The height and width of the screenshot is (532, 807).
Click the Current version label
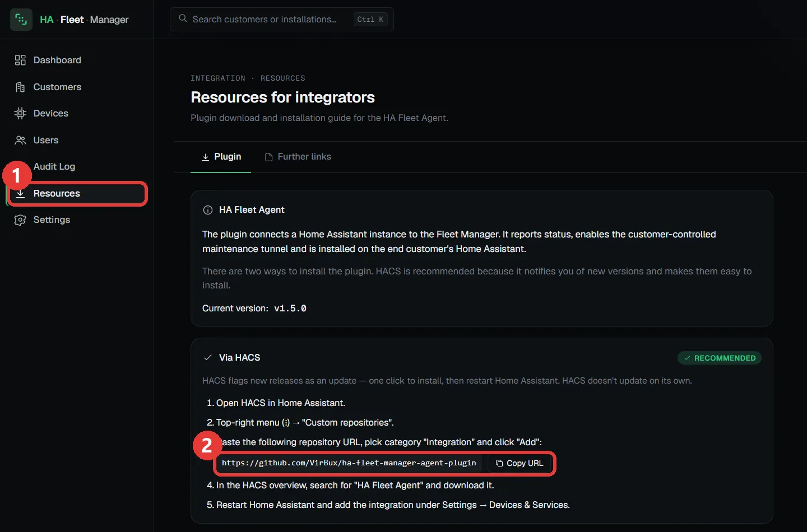(235, 309)
